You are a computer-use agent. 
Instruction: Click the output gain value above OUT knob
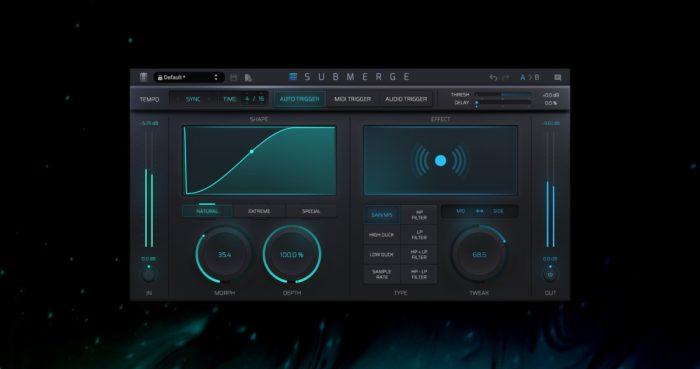[550, 259]
